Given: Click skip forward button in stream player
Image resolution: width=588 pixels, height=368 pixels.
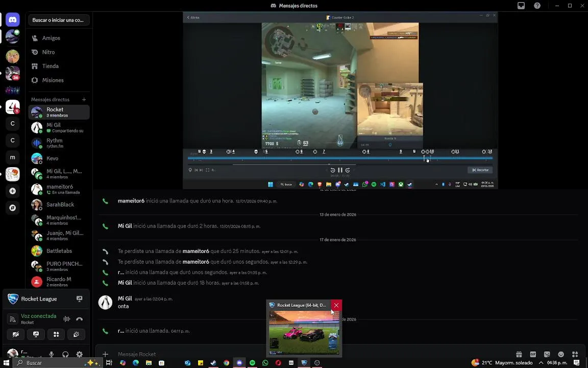Looking at the screenshot, I should pyautogui.click(x=348, y=170).
